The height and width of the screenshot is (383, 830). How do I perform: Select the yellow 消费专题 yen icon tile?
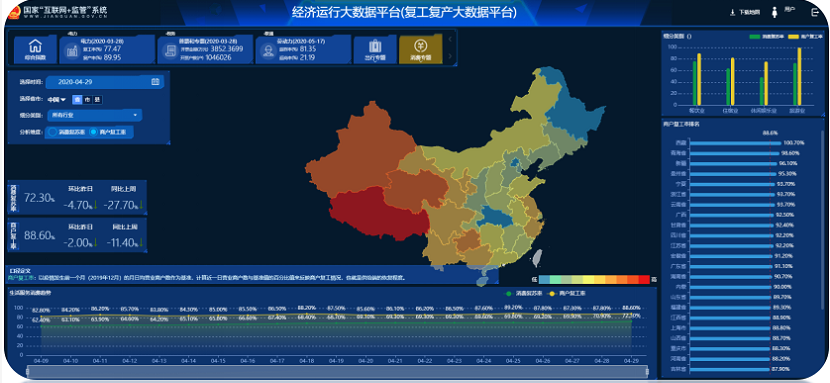tap(420, 49)
